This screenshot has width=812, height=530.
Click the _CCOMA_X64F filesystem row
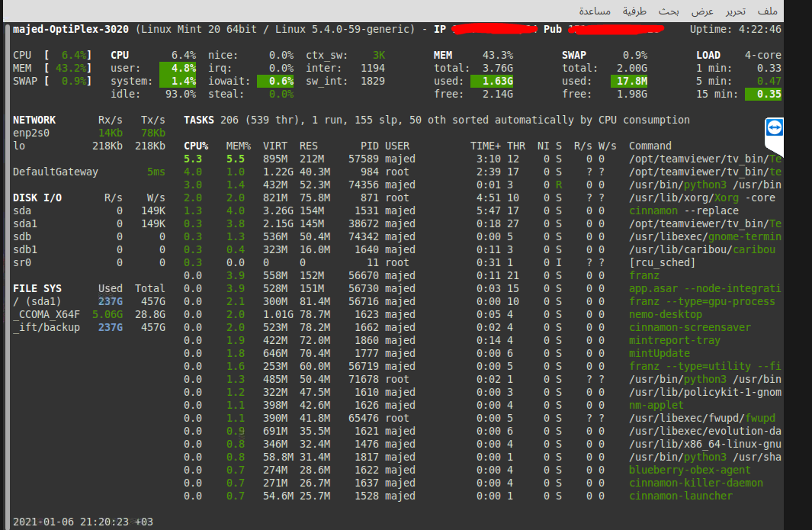click(89, 314)
